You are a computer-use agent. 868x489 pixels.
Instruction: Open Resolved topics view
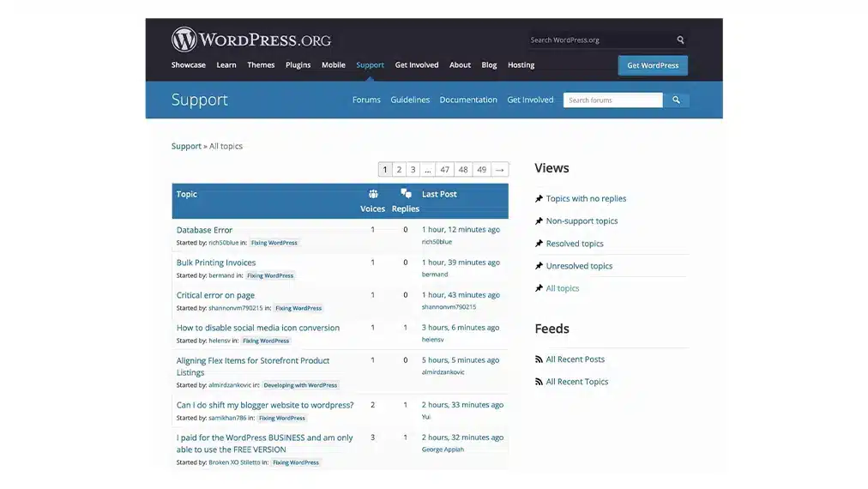(575, 244)
